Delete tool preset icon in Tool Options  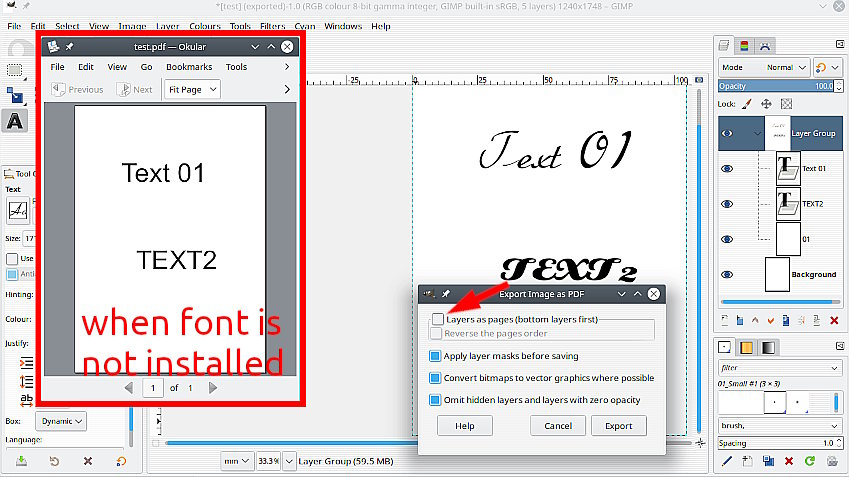coord(88,461)
